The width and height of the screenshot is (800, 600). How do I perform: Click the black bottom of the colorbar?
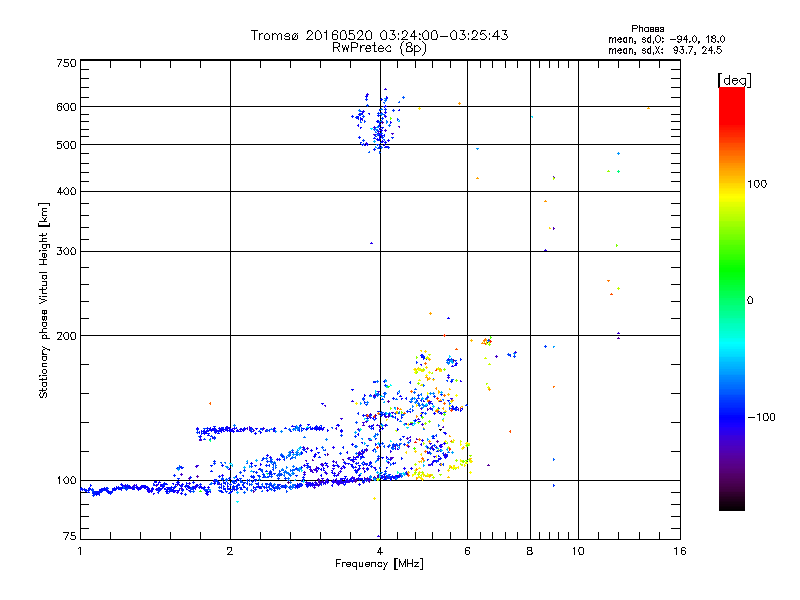click(732, 503)
